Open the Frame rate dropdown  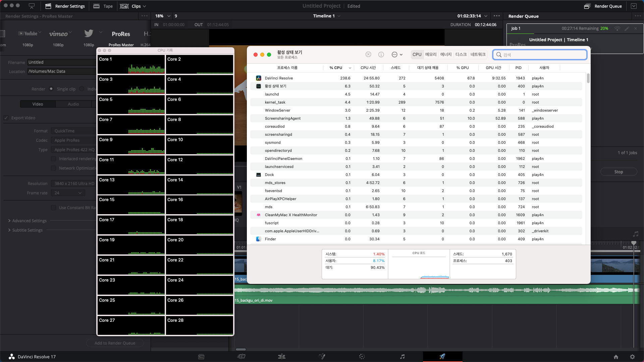tap(68, 193)
